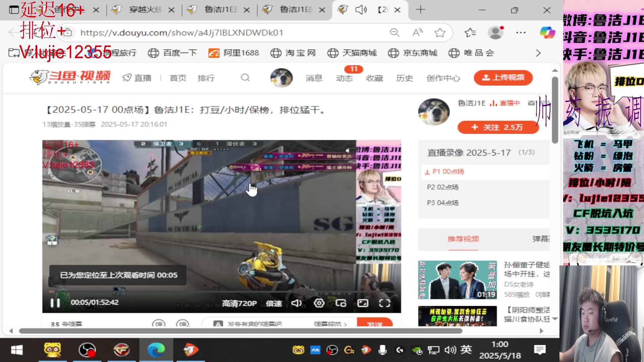Open 京东商城 bookmark
The height and width of the screenshot is (362, 644).
[x=413, y=53]
